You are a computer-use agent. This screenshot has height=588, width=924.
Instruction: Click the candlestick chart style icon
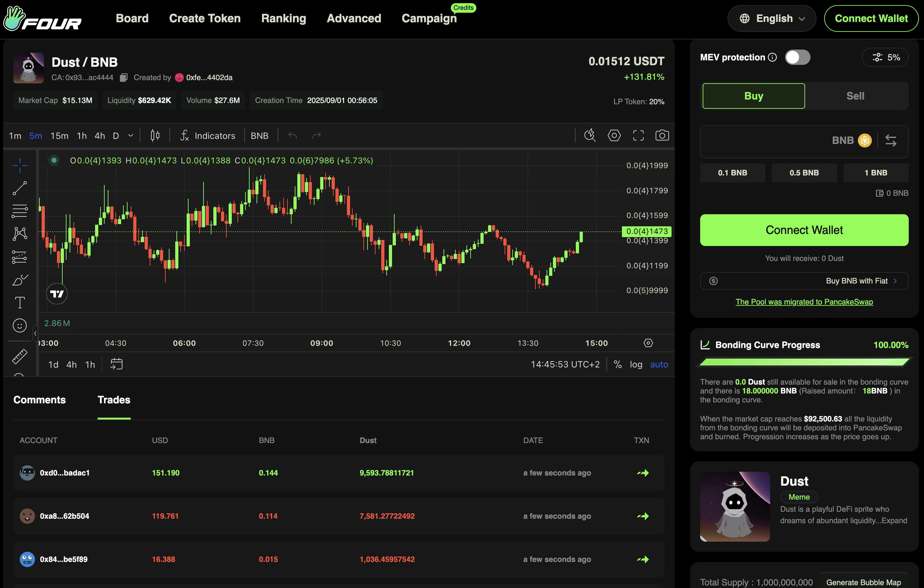coord(155,135)
